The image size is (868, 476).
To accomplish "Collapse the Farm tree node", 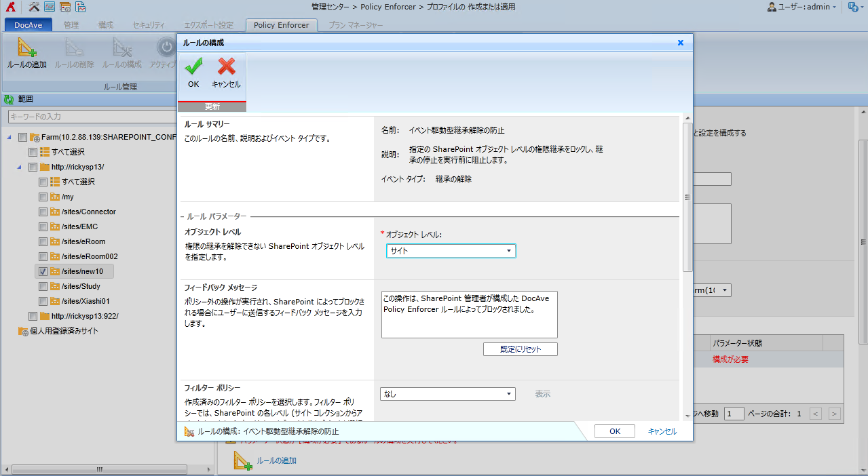I will pos(10,137).
